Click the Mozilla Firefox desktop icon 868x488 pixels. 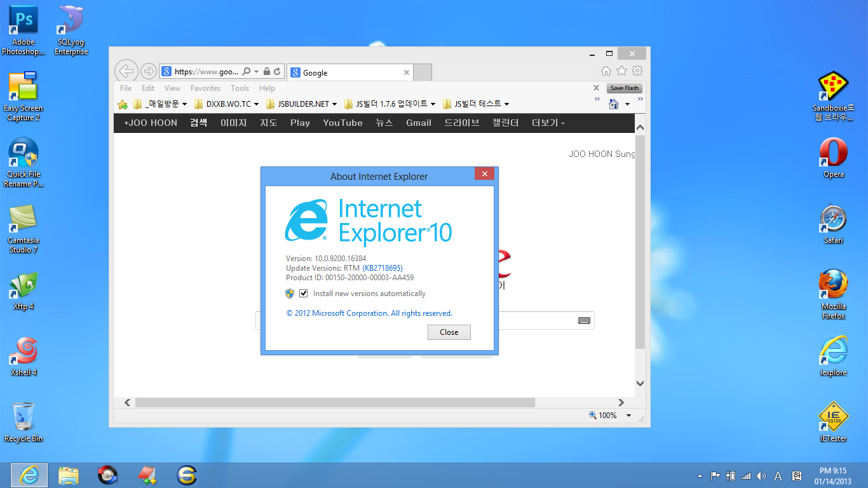click(x=833, y=289)
